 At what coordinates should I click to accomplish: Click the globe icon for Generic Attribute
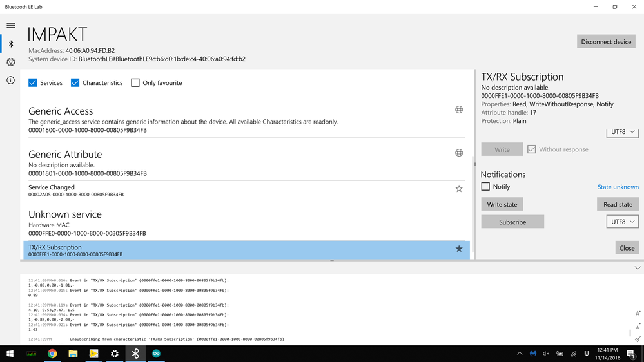[x=459, y=153]
